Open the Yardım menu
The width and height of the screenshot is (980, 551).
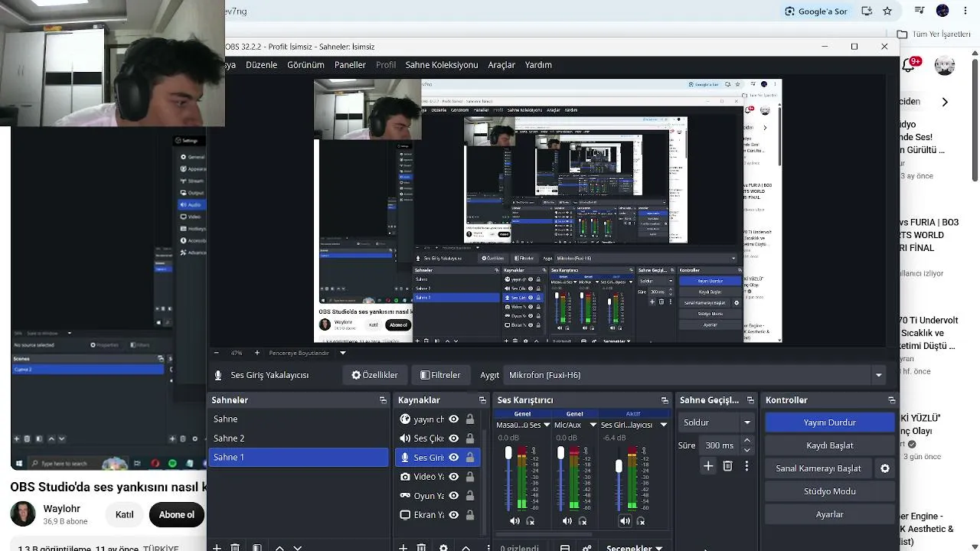tap(538, 65)
